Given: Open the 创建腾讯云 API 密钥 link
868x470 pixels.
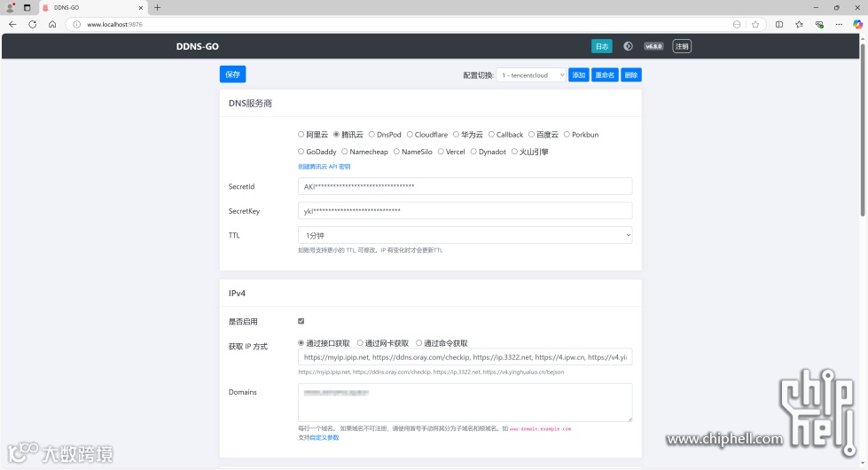Looking at the screenshot, I should (325, 167).
